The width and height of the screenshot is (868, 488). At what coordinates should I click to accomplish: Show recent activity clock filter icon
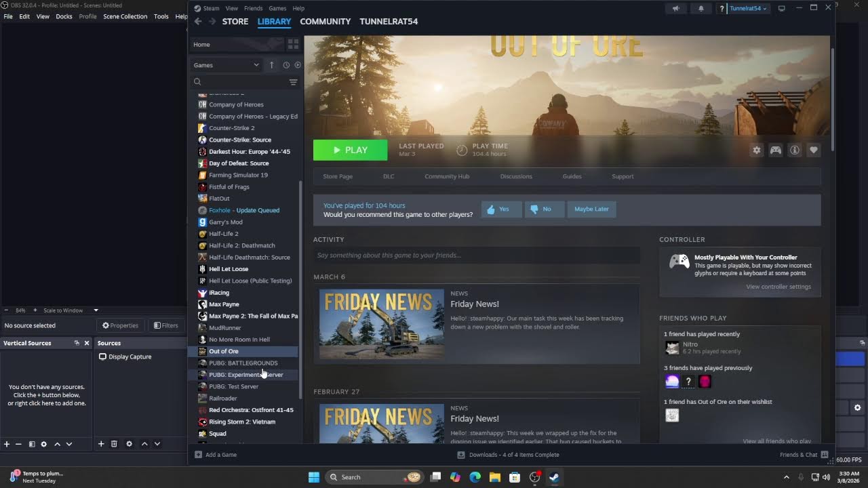point(286,65)
